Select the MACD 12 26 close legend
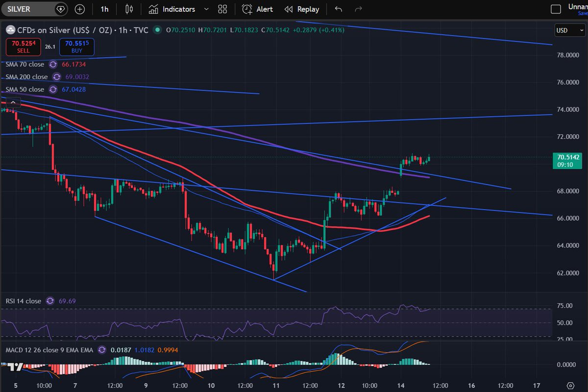588x392 pixels. pos(49,350)
